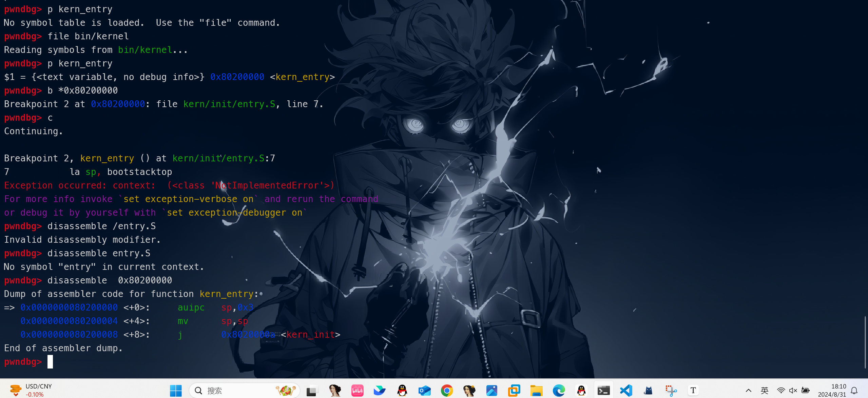Image resolution: width=868 pixels, height=398 pixels.
Task: Launch the pink bilibili app
Action: coord(357,391)
